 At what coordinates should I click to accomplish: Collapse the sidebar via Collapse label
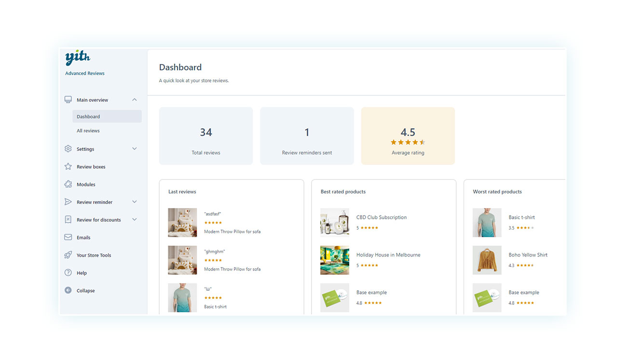[x=86, y=291]
